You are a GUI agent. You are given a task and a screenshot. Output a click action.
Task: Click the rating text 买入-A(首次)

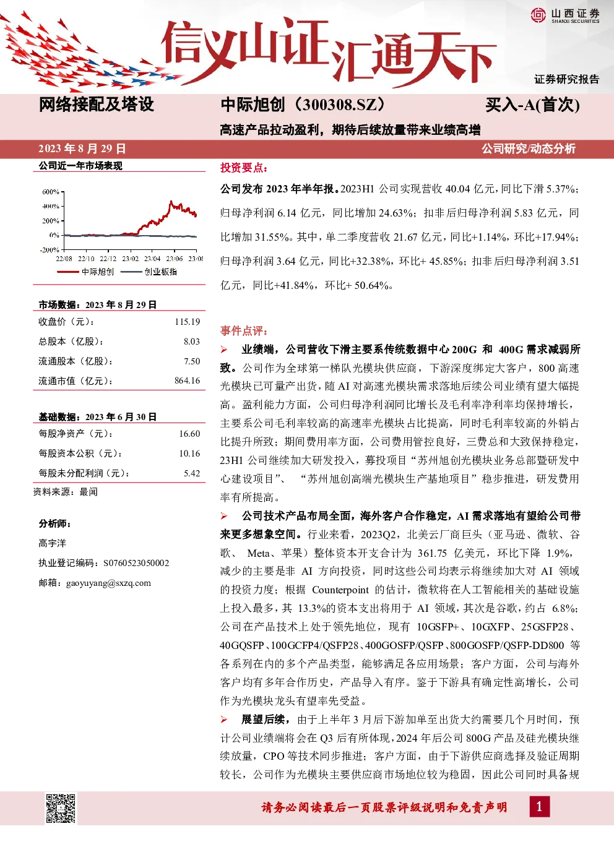click(x=532, y=105)
